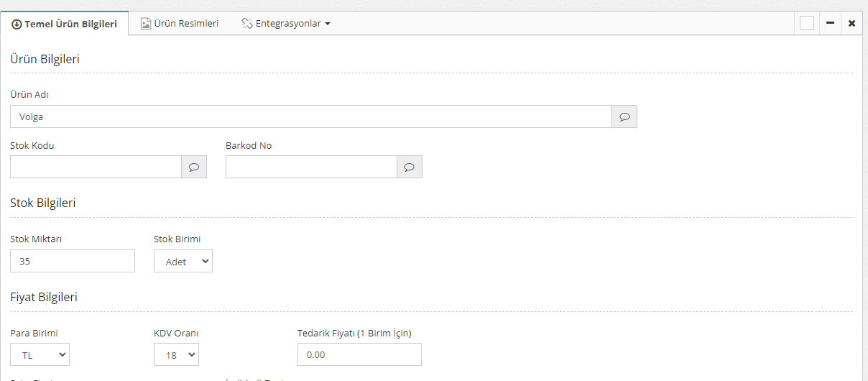868x381 pixels.
Task: Open the Stok Birimi dropdown showing Adet
Action: click(183, 262)
